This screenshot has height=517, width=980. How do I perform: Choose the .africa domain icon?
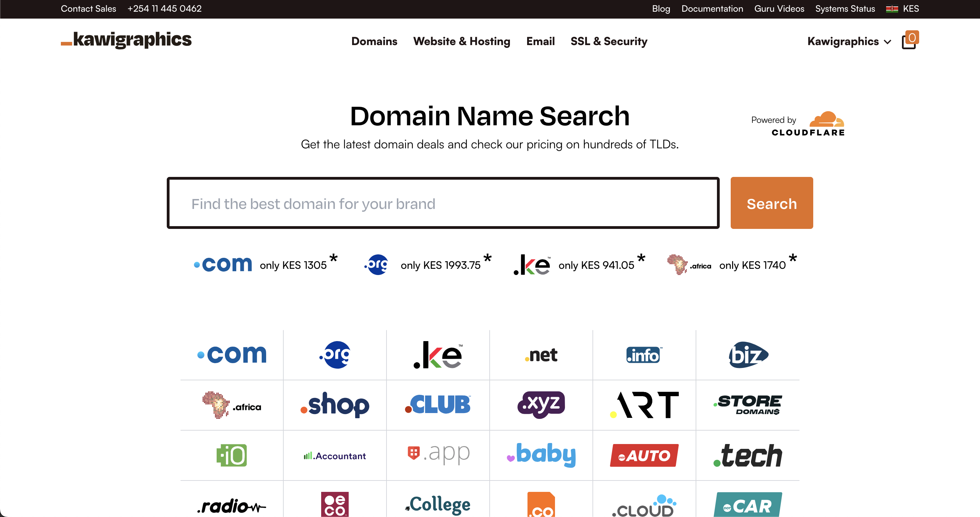point(232,405)
